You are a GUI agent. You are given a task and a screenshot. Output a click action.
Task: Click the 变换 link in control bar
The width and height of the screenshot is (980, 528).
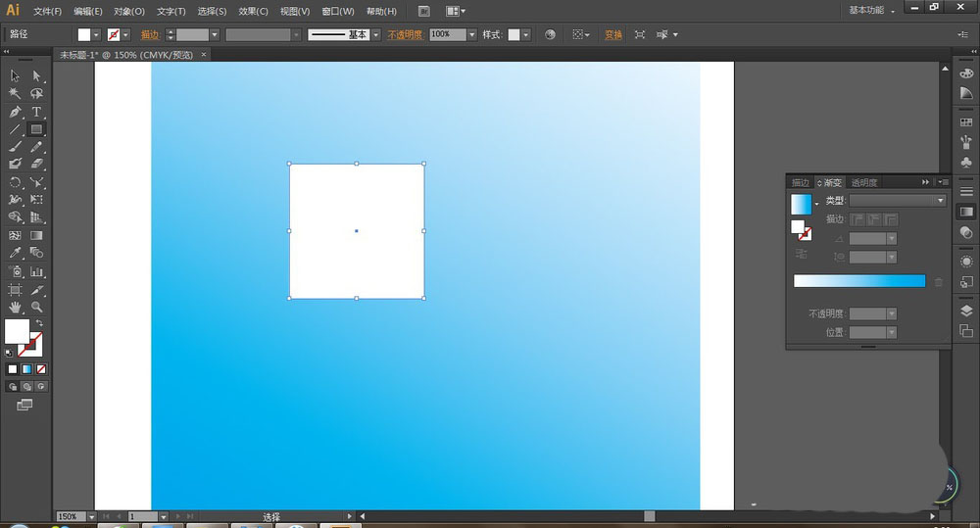[x=613, y=34]
